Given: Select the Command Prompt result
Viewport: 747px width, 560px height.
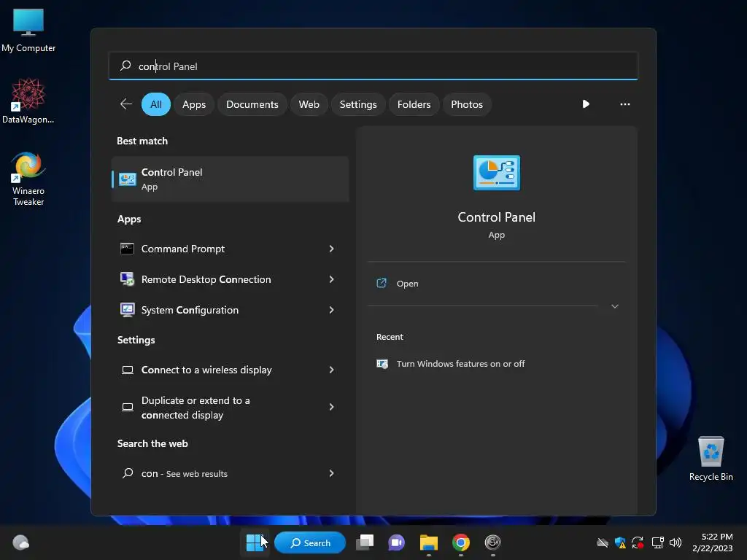Looking at the screenshot, I should coord(230,249).
